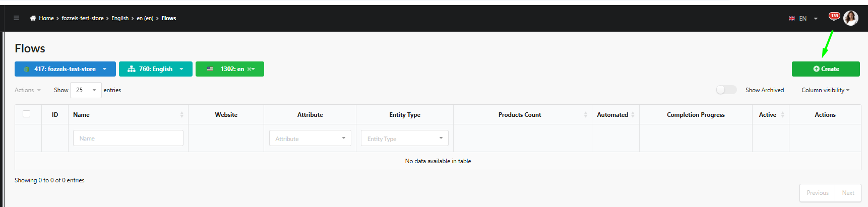868x207 pixels.
Task: Toggle the Show Archived switch
Action: [726, 90]
